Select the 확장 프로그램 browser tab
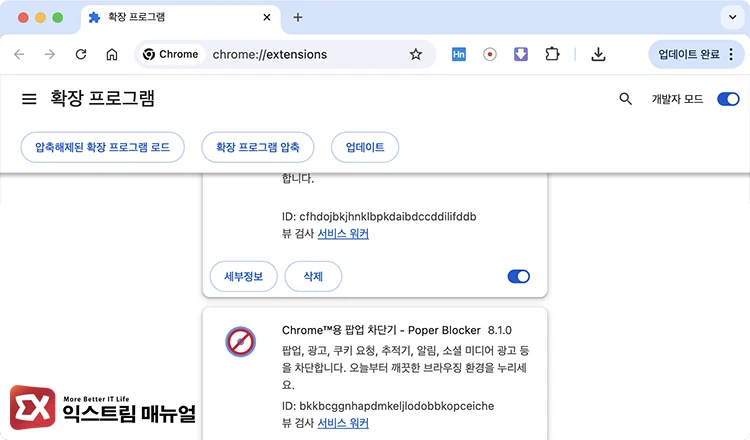Viewport: 750px width, 440px height. [x=181, y=17]
